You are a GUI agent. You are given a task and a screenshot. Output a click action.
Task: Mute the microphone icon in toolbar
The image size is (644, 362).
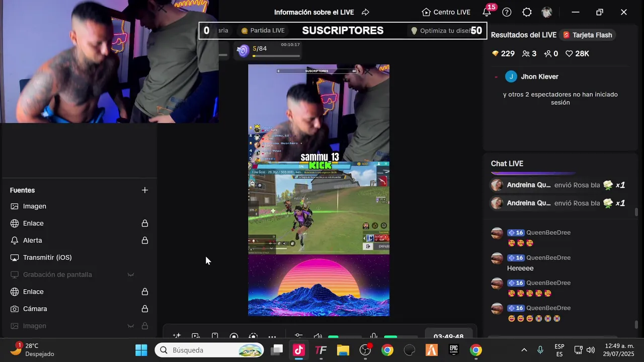(x=373, y=336)
